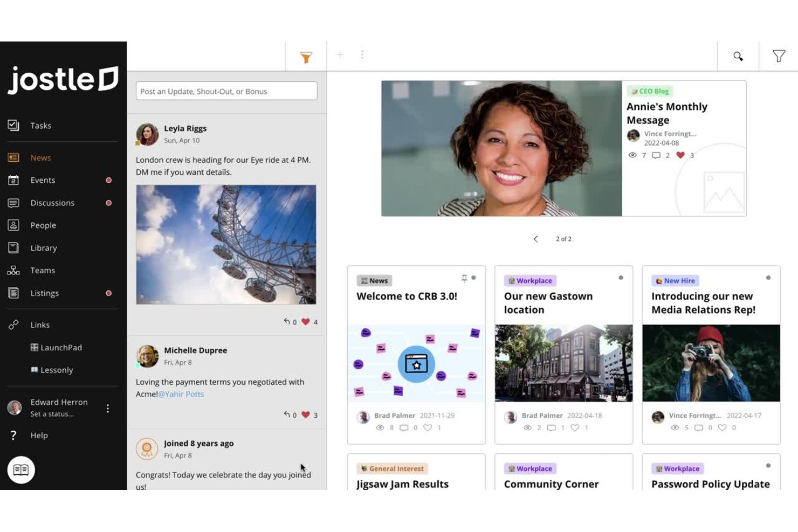Click Set a status text
Viewport: 798px width, 532px height.
52,414
